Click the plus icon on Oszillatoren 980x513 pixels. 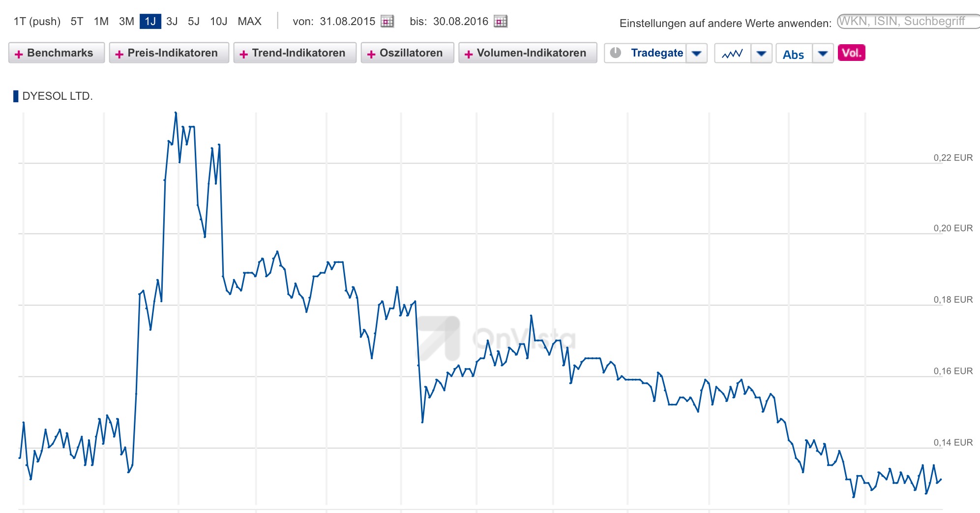372,53
